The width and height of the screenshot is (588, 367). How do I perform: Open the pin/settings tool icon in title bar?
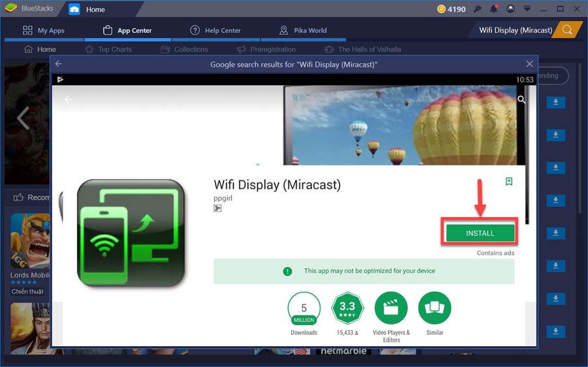coord(478,9)
